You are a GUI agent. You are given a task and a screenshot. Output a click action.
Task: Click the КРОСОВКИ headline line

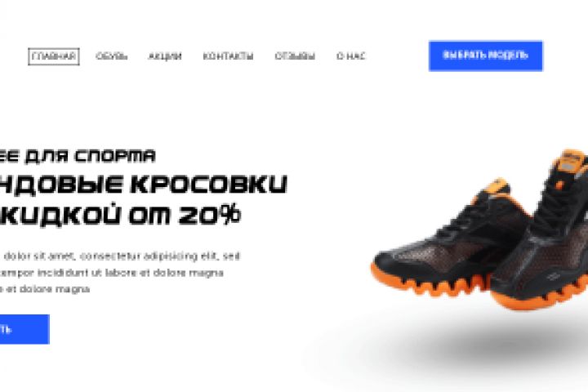[x=208, y=185]
